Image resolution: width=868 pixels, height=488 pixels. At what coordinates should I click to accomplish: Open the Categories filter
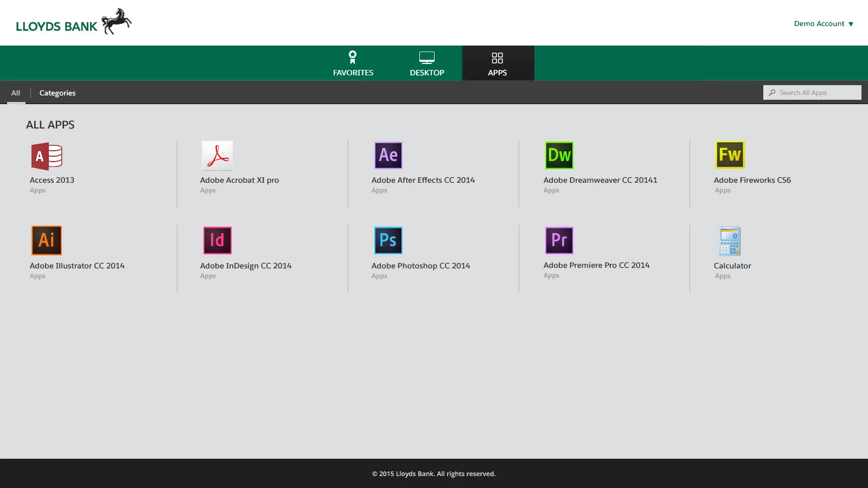[58, 93]
